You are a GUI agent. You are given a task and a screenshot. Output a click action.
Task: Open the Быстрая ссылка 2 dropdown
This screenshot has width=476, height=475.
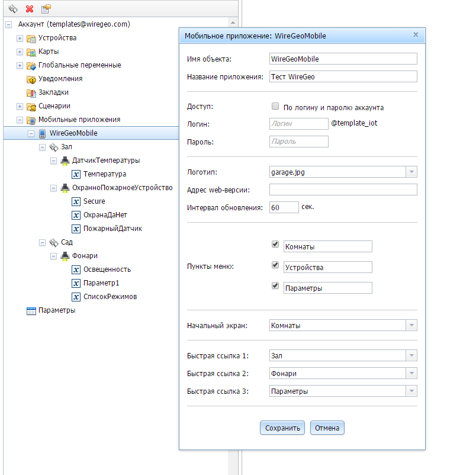click(411, 373)
